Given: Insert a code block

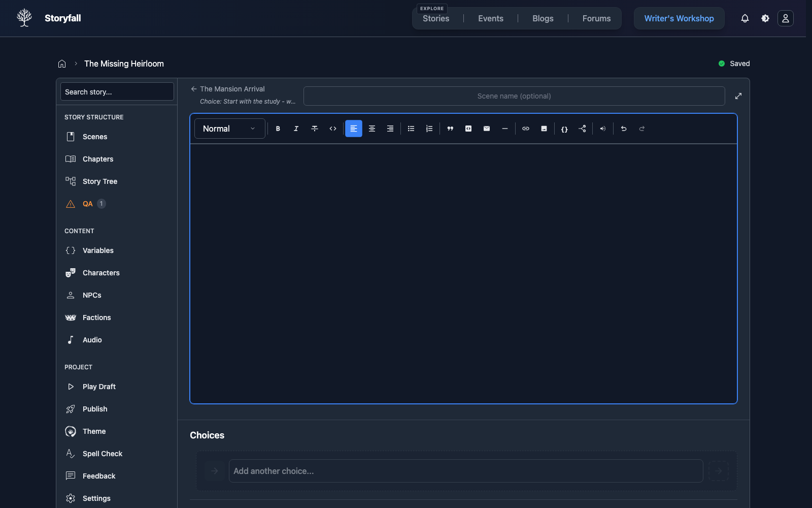Looking at the screenshot, I should 468,129.
